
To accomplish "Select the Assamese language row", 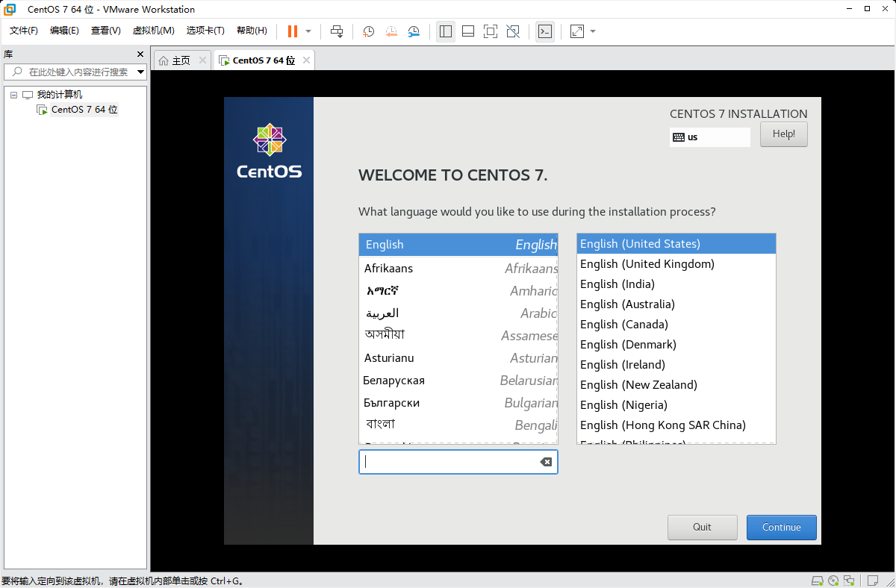I will tap(458, 336).
